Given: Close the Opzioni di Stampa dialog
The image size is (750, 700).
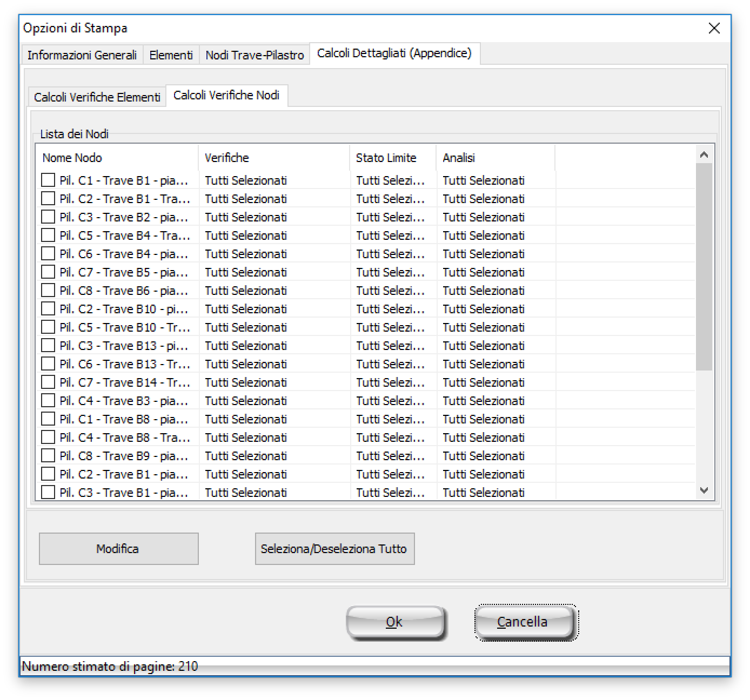Looking at the screenshot, I should [714, 28].
